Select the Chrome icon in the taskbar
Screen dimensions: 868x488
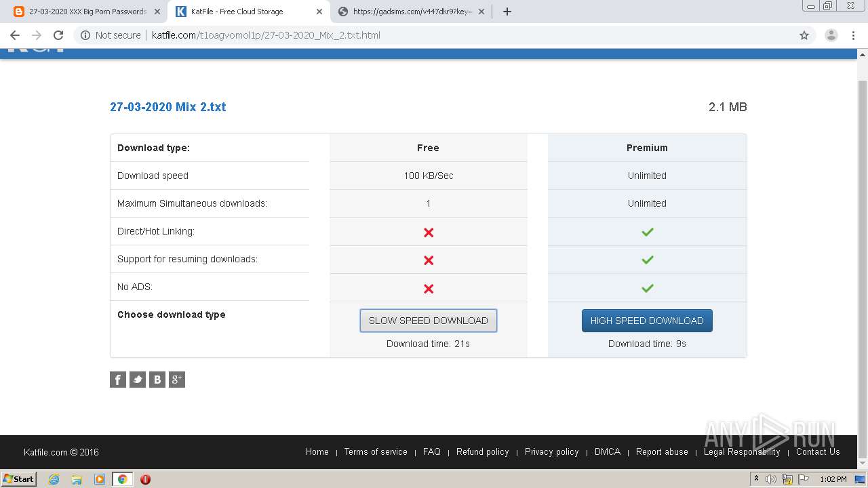tap(122, 479)
